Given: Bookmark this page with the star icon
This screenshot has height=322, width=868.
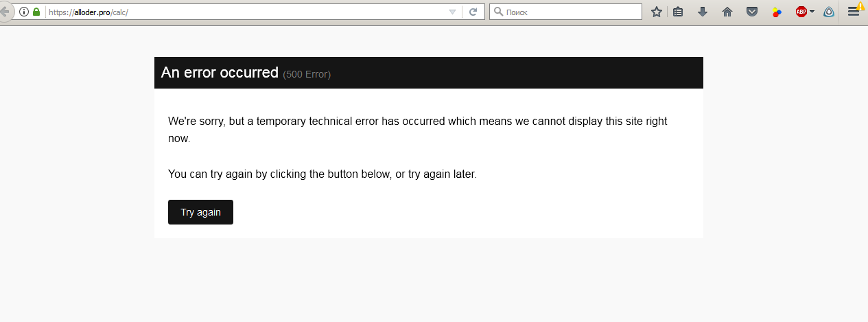Looking at the screenshot, I should (657, 12).
